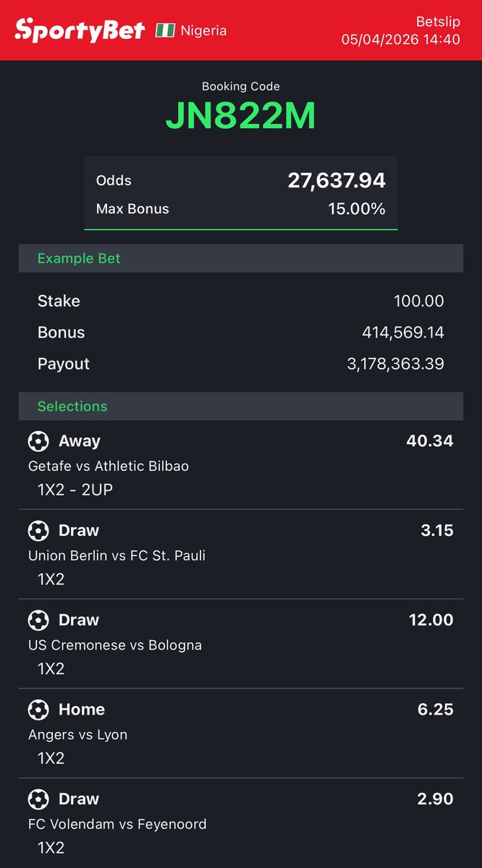Open the Selections section header
This screenshot has width=482, height=868.
tap(241, 406)
